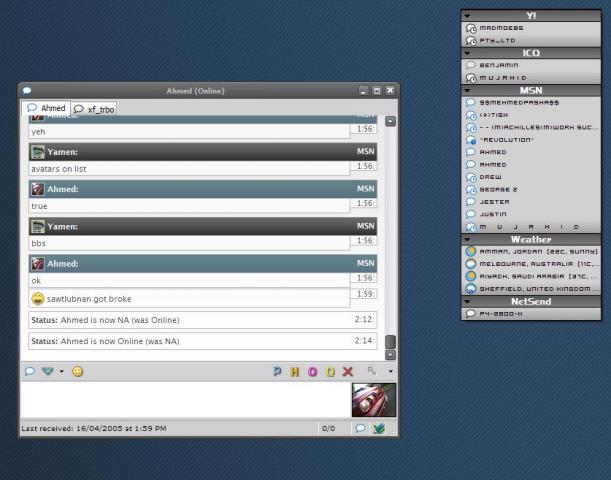611x480 pixels.
Task: Click the green checkmark icon in the status bar
Action: click(x=379, y=429)
